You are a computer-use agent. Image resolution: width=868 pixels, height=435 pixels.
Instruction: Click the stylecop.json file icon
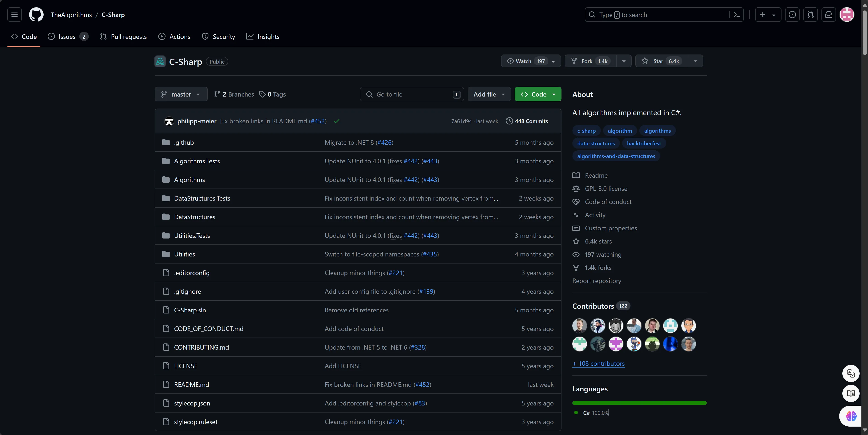[x=166, y=403]
